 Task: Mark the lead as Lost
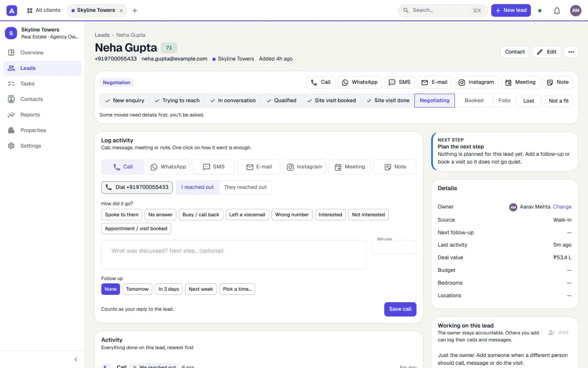529,101
